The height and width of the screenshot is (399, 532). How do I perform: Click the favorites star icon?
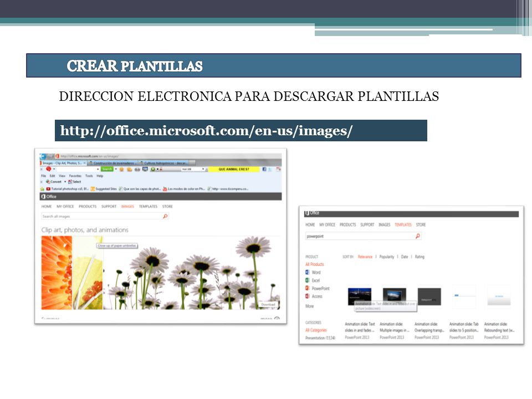click(43, 189)
